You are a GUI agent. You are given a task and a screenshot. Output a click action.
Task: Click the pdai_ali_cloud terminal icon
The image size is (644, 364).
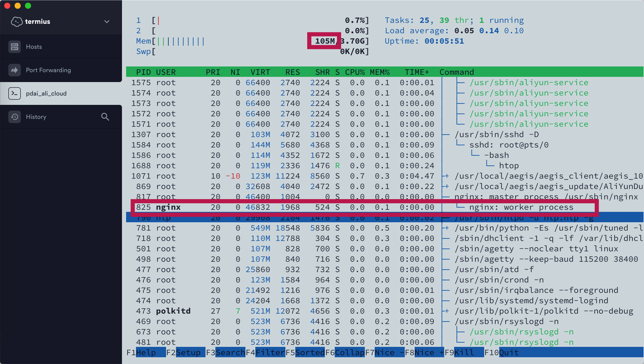(x=15, y=93)
